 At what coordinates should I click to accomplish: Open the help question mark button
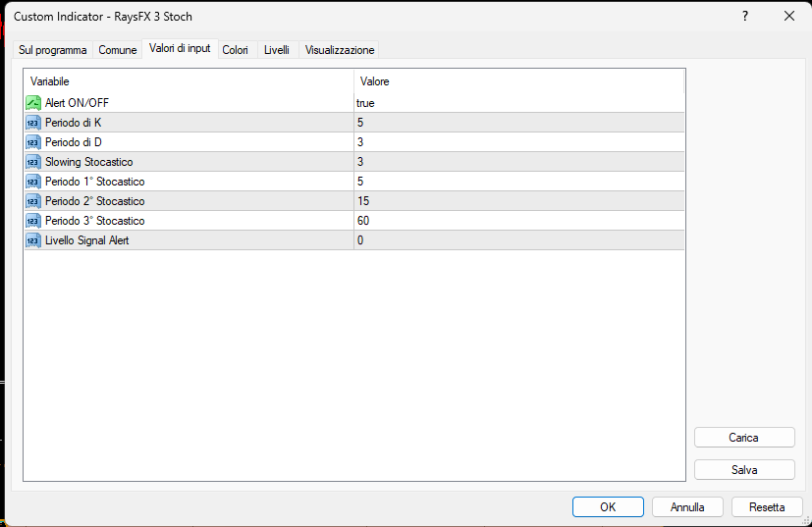(744, 16)
